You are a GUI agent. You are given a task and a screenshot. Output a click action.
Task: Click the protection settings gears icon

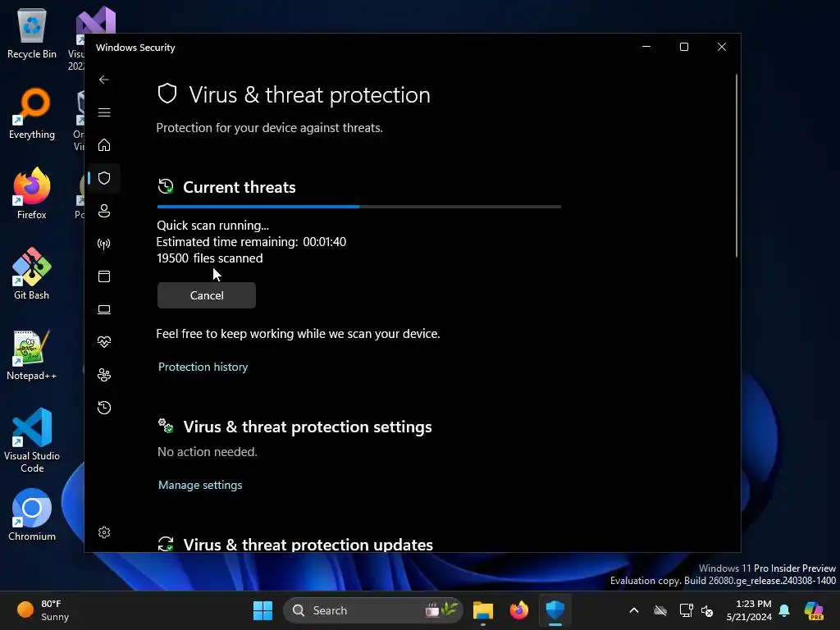pyautogui.click(x=166, y=426)
